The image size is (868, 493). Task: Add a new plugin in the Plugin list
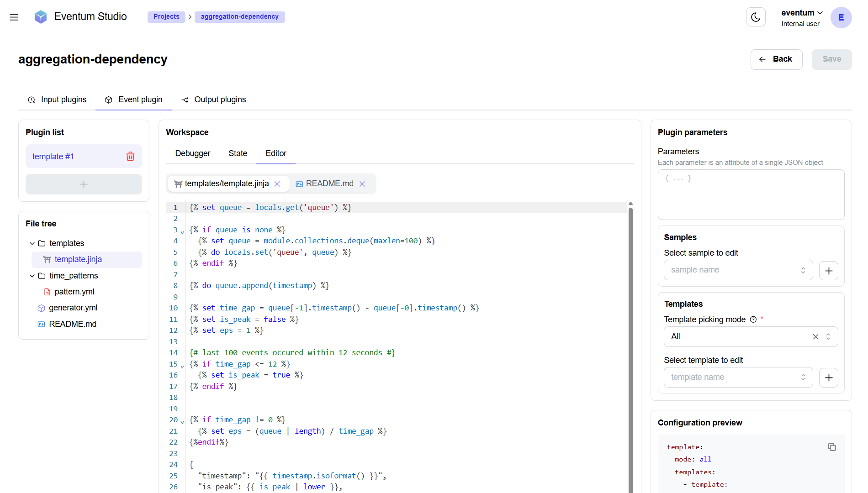click(84, 184)
